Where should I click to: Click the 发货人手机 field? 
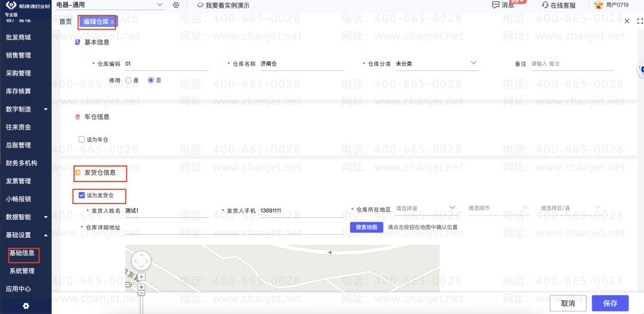(302, 211)
